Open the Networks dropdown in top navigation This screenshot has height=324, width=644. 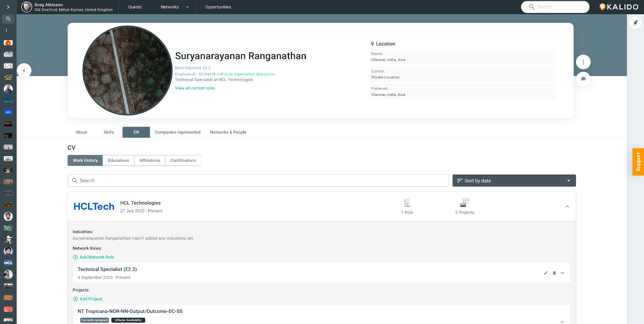click(174, 7)
